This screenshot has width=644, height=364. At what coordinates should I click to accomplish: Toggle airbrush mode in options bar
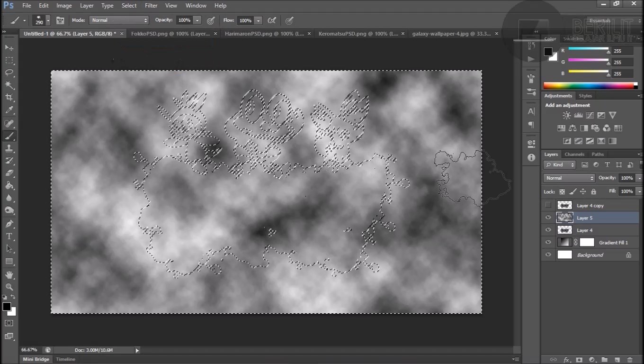pyautogui.click(x=272, y=20)
